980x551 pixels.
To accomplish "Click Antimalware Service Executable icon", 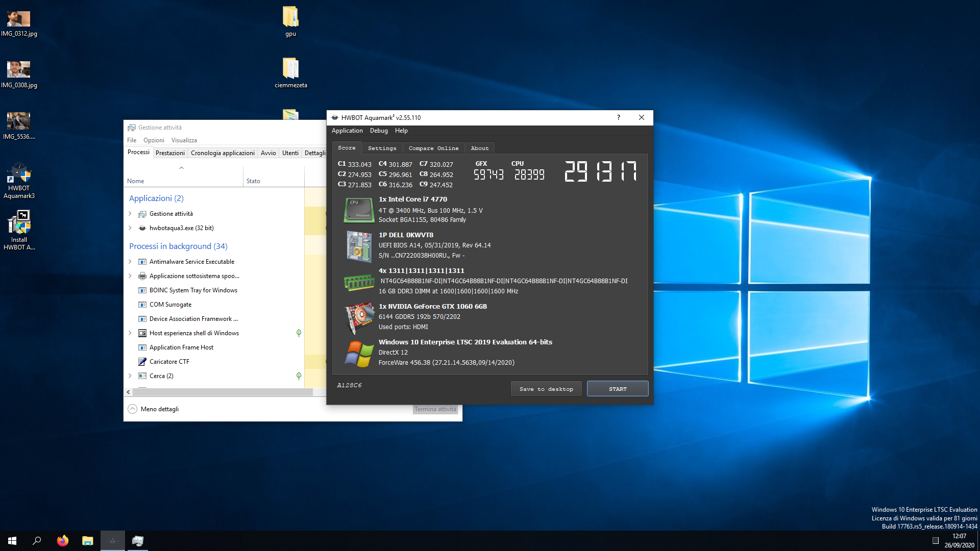I will coord(142,262).
